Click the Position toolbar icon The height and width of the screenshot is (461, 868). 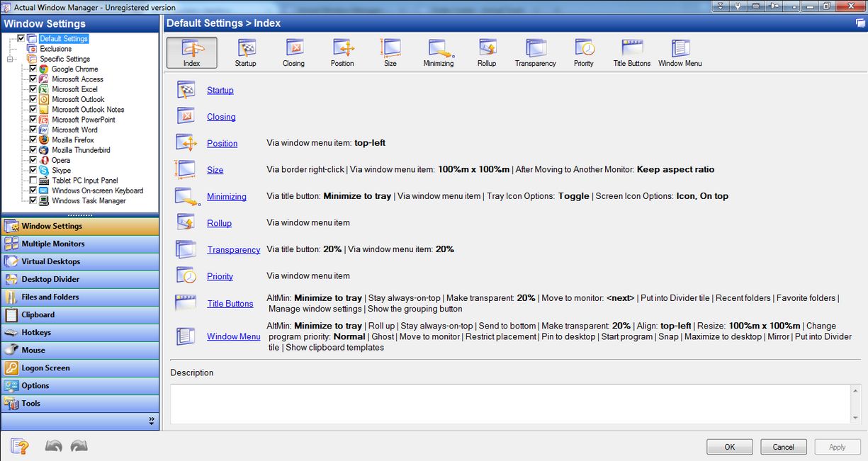[342, 52]
